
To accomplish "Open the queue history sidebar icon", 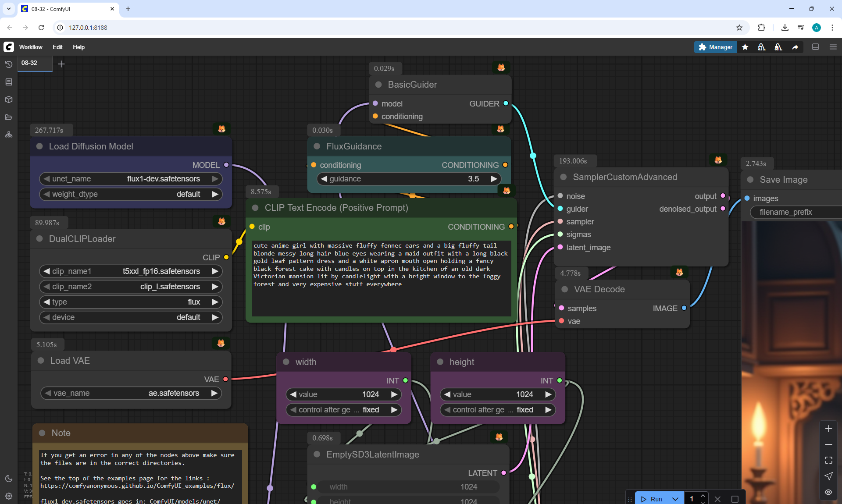I will [8, 64].
